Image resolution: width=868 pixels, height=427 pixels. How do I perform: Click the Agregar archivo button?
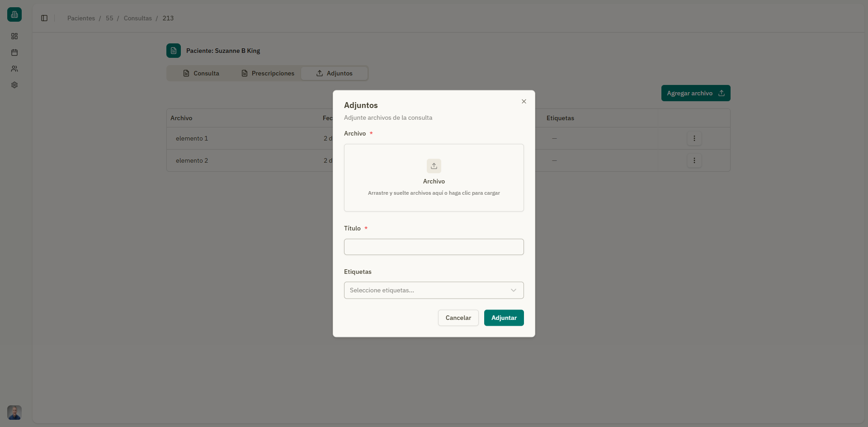[x=695, y=93]
